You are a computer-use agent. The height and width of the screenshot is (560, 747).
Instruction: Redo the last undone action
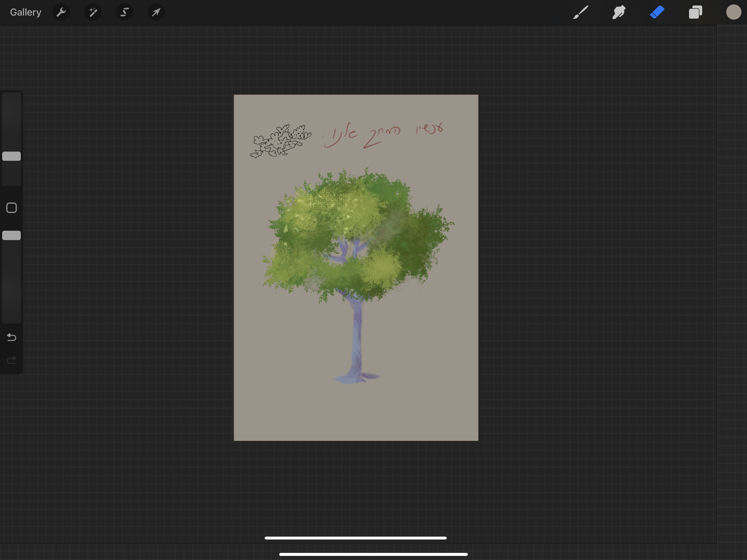click(11, 360)
